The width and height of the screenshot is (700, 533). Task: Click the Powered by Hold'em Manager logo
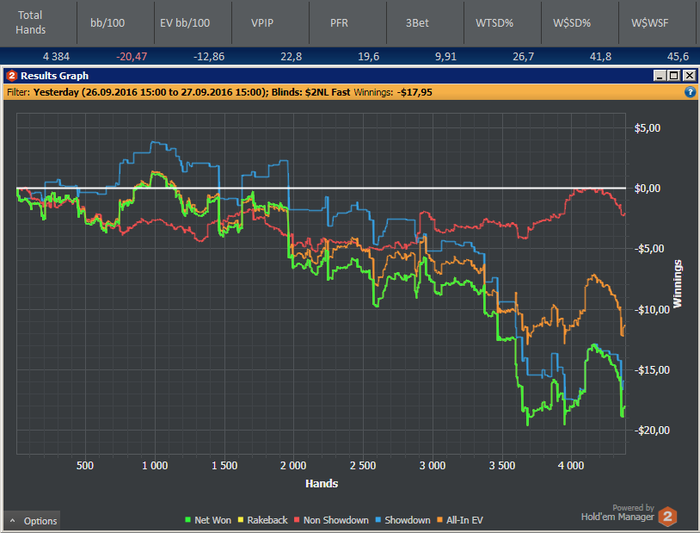pyautogui.click(x=629, y=515)
